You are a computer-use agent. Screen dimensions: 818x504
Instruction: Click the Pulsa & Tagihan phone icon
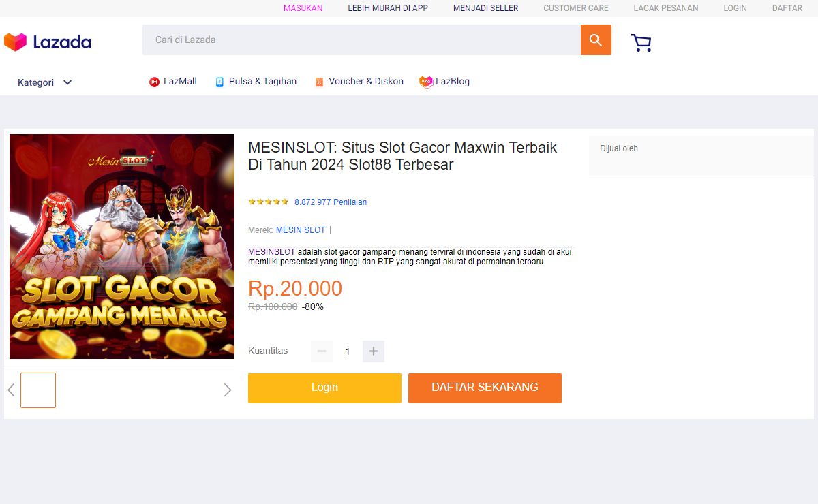point(219,82)
